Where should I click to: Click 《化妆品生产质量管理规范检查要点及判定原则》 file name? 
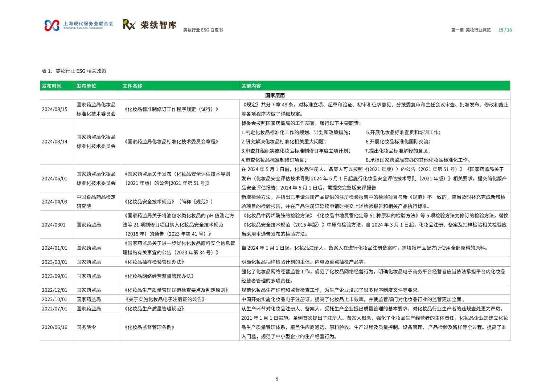click(176, 290)
